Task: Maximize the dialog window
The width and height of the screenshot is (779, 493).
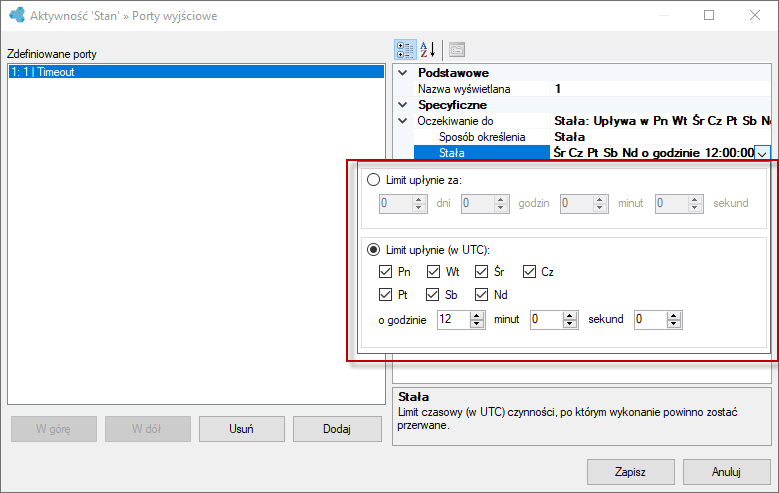Action: click(x=709, y=15)
